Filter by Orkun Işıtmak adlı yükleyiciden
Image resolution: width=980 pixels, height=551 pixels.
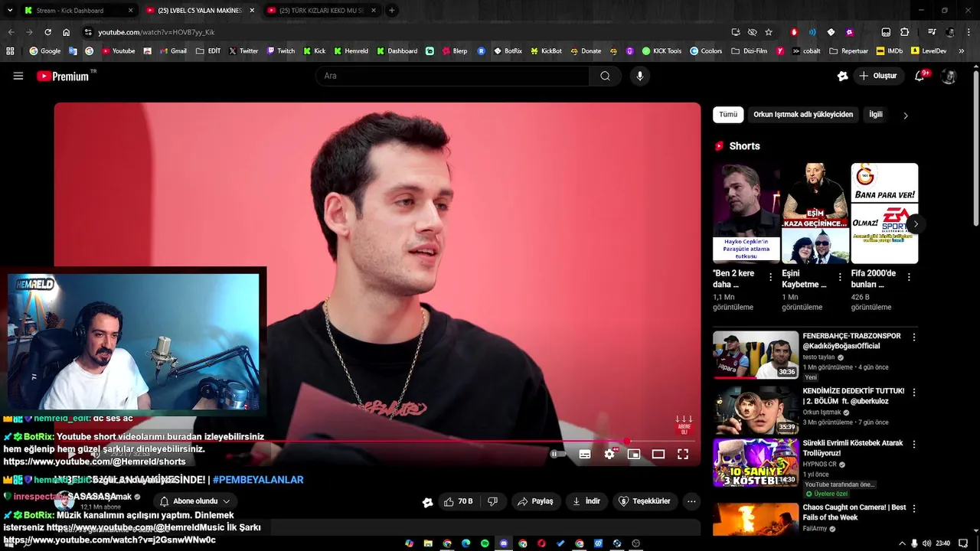tap(803, 115)
